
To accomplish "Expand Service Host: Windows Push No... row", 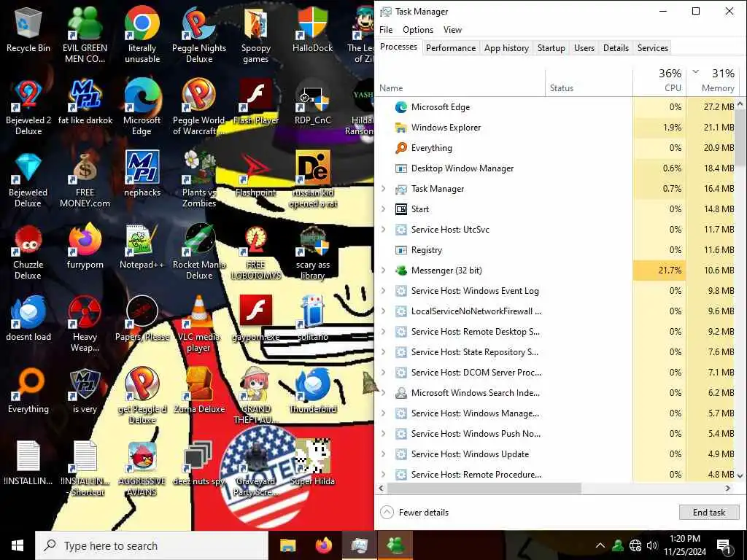I will (384, 433).
